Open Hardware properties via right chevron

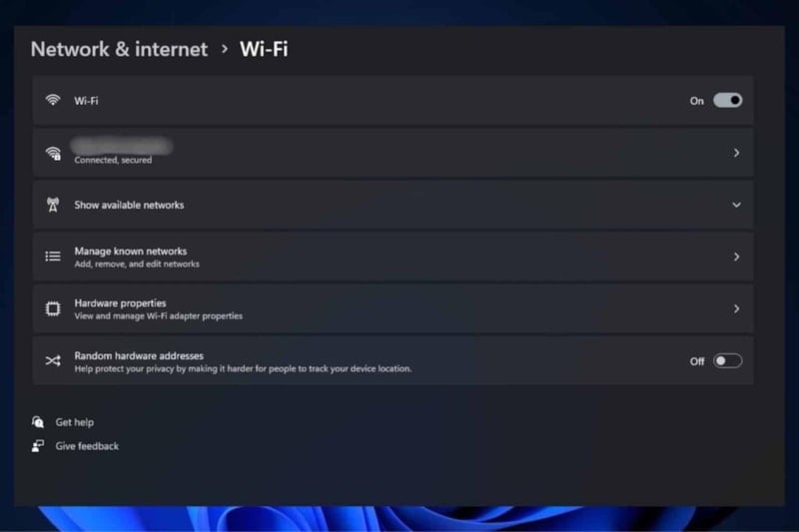(736, 308)
